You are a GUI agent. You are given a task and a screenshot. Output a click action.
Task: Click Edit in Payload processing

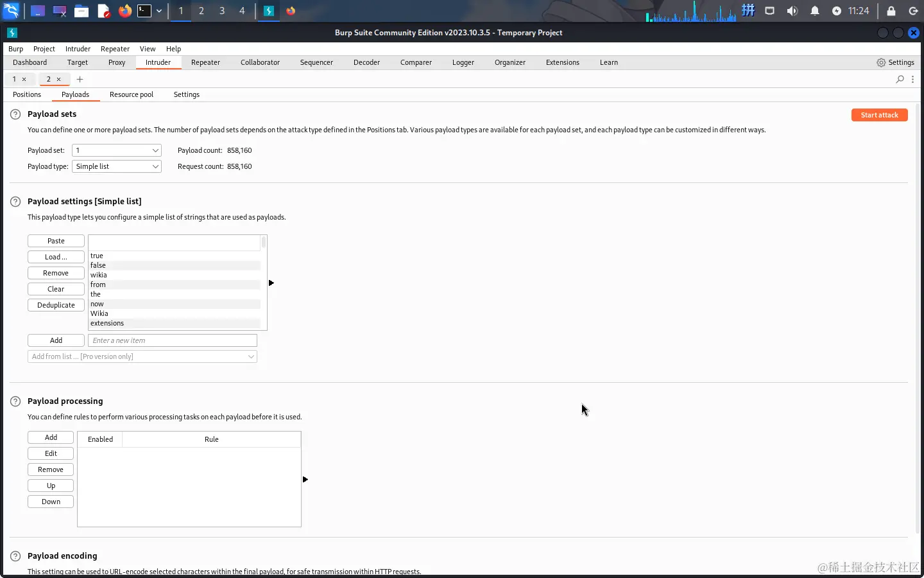tap(51, 453)
